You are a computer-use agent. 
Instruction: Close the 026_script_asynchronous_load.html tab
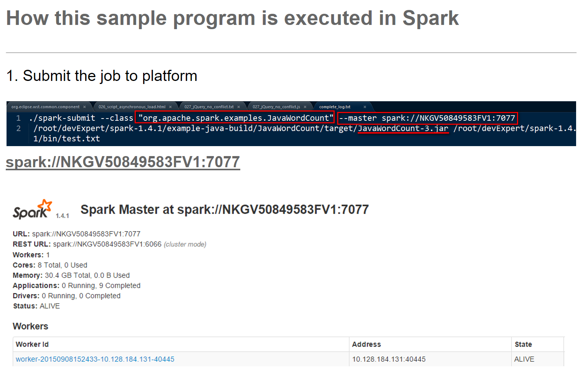170,107
